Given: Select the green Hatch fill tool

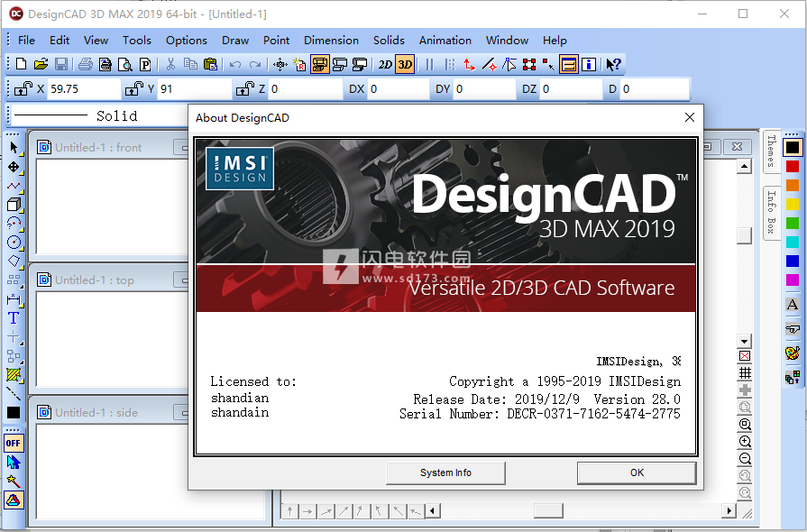Looking at the screenshot, I should click(14, 375).
